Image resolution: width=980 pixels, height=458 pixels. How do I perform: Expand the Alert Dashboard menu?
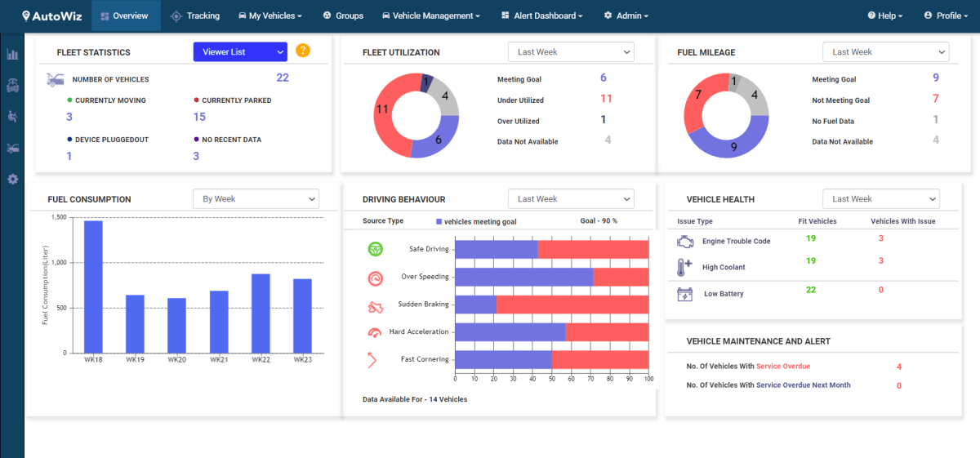(x=542, y=16)
